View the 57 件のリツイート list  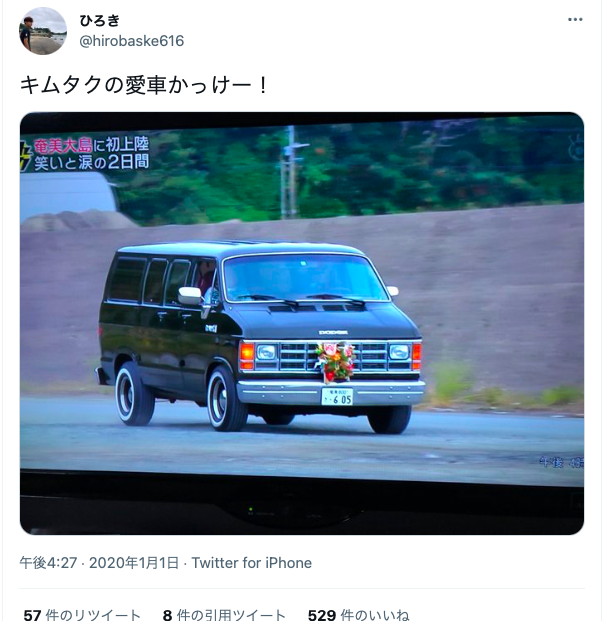pyautogui.click(x=82, y=614)
